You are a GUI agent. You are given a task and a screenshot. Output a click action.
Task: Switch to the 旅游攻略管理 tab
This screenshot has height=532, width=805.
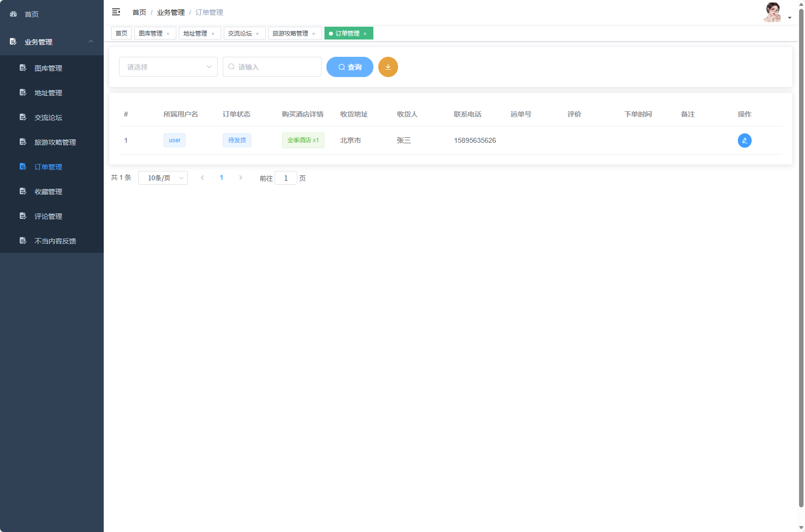point(291,33)
